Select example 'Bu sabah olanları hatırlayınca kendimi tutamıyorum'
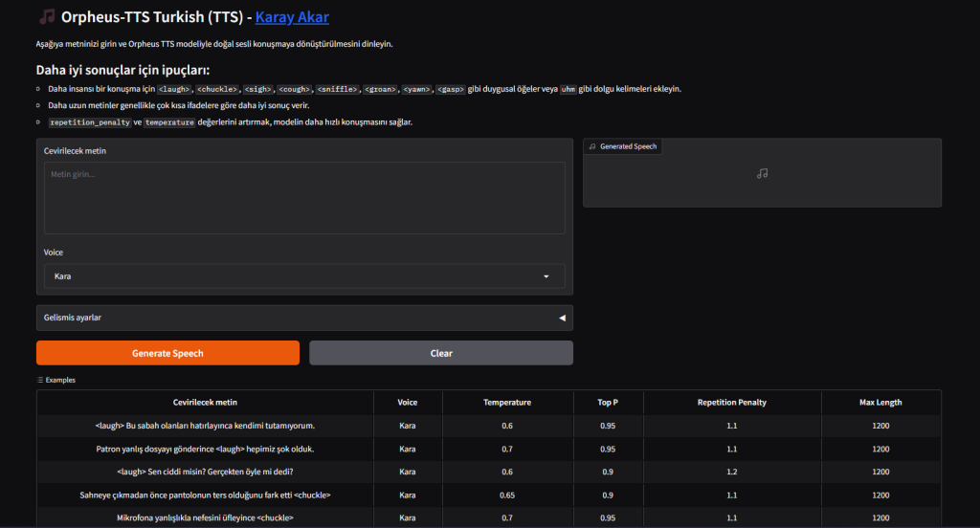Screen dimensions: 980x528 205,426
